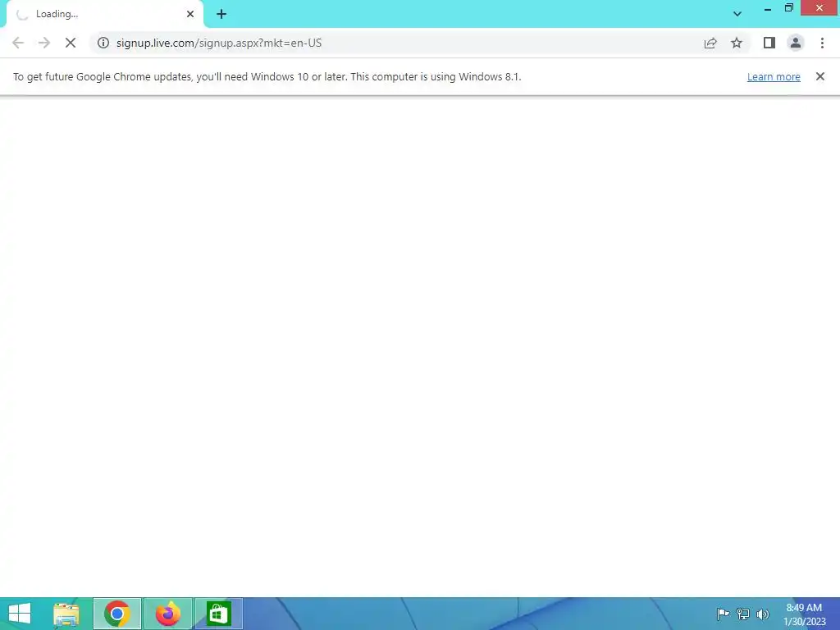The height and width of the screenshot is (630, 840).
Task: Stop loading the page
Action: 71,43
